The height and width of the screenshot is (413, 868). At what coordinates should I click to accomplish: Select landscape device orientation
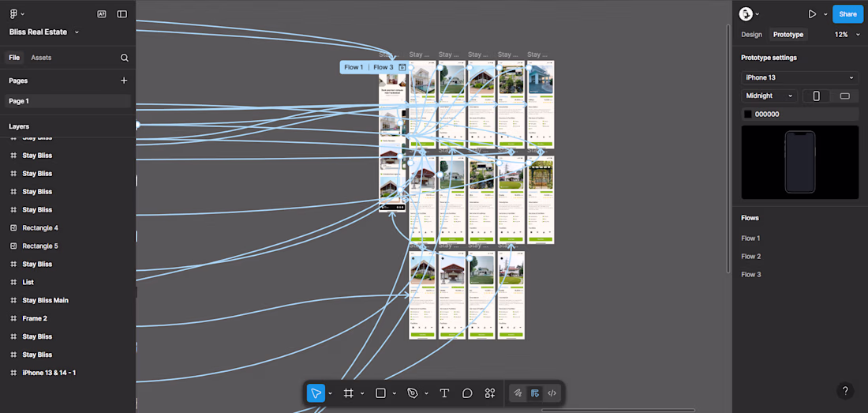(845, 96)
